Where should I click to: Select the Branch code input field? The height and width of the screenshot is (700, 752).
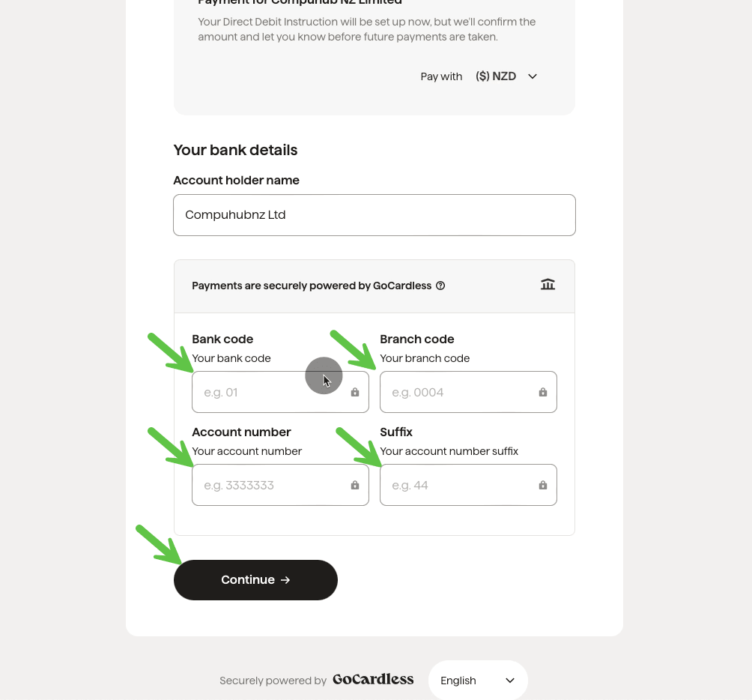[458, 393]
